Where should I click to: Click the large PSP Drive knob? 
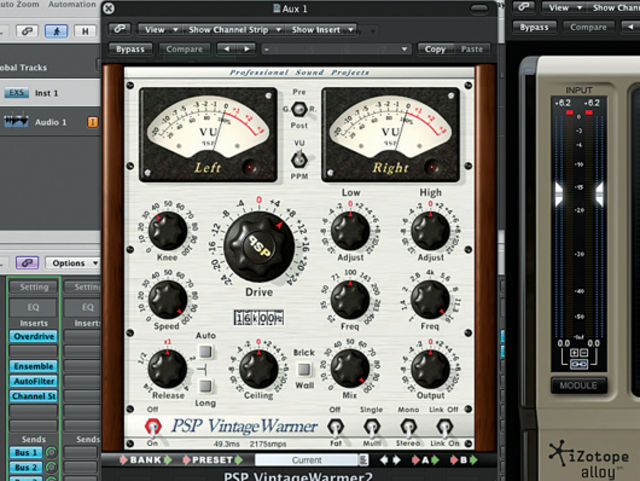[x=259, y=246]
